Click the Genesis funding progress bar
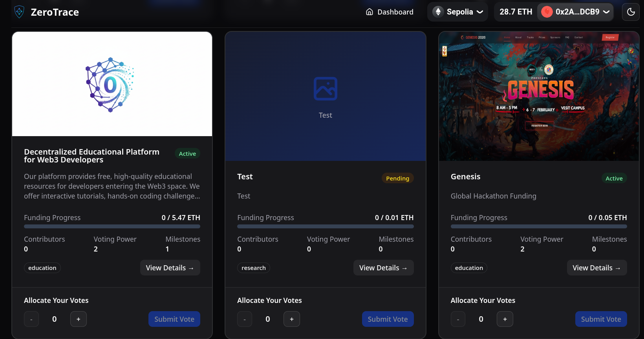 click(x=539, y=226)
